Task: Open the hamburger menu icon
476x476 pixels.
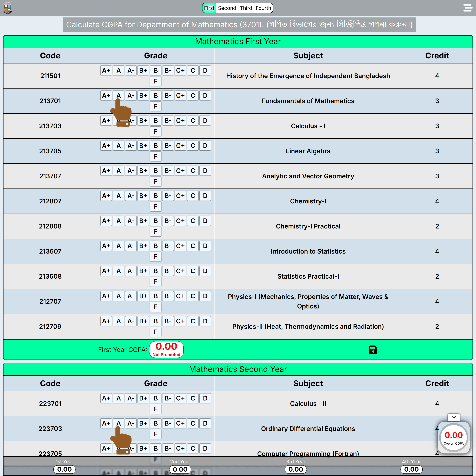Action: [467, 8]
